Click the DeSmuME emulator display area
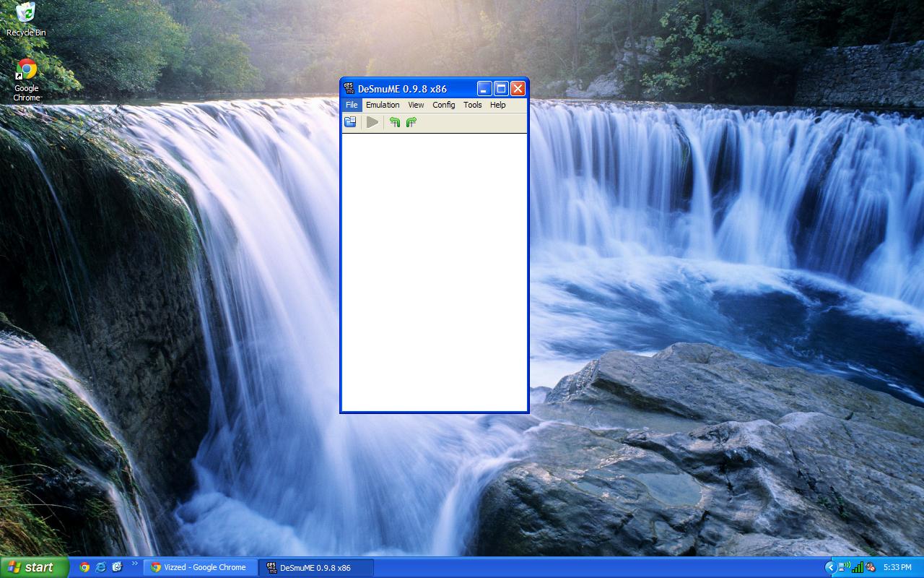Viewport: 924px width, 578px height. coord(435,272)
